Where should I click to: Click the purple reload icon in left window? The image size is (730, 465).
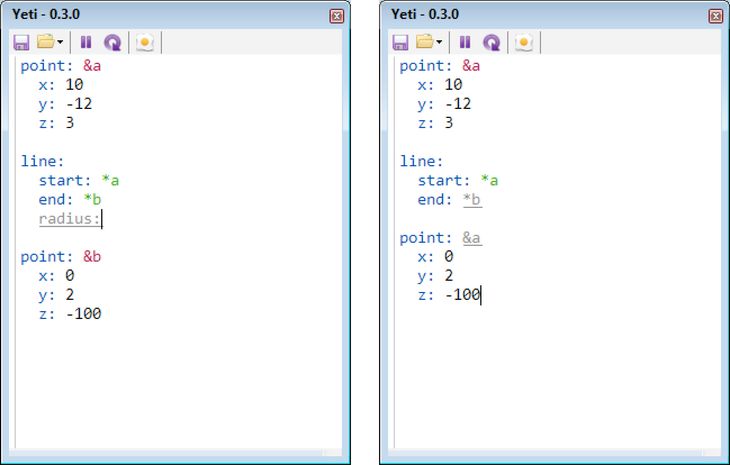pyautogui.click(x=112, y=42)
